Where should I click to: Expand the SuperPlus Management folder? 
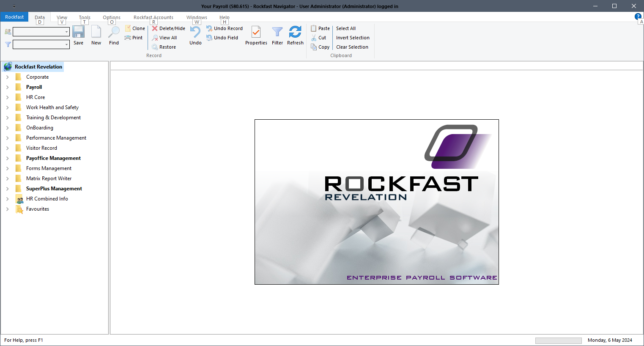[7, 188]
